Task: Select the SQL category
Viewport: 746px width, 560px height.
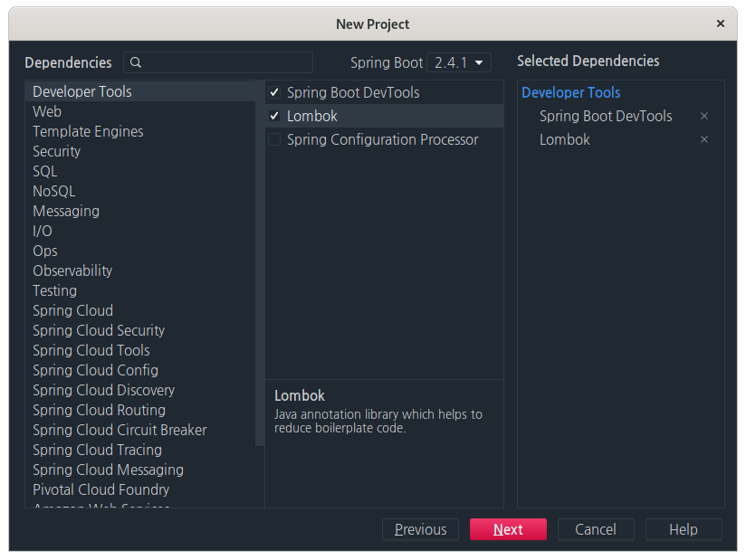Action: point(140,171)
